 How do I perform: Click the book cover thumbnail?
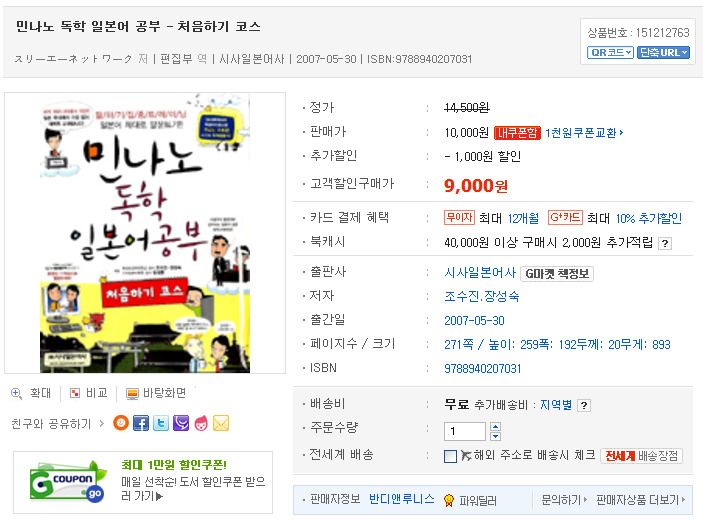(x=145, y=233)
